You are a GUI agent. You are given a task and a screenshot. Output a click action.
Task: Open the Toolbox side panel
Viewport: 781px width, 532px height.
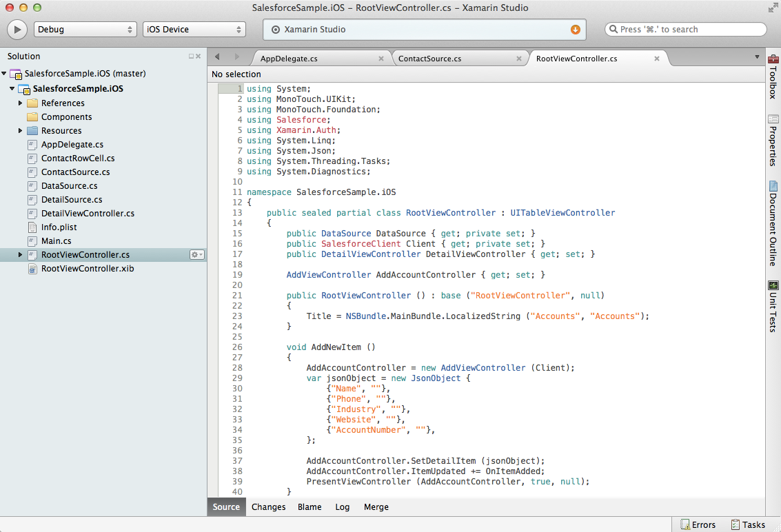coord(773,76)
